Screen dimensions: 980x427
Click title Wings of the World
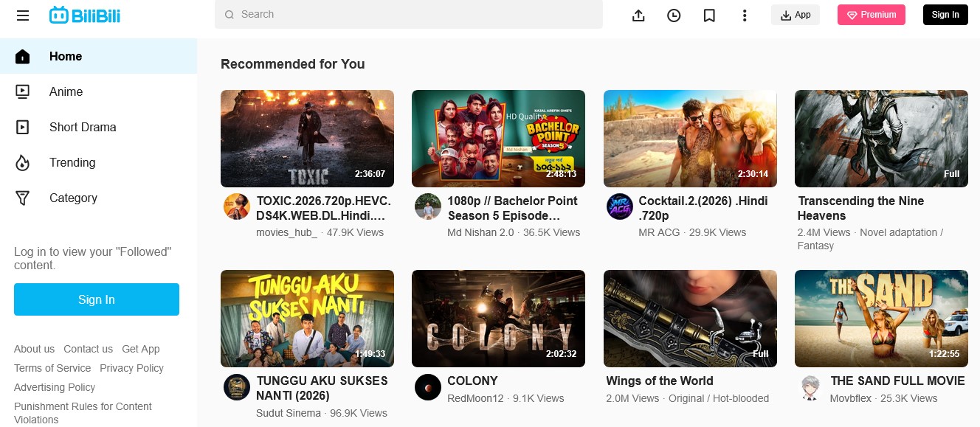tap(660, 381)
